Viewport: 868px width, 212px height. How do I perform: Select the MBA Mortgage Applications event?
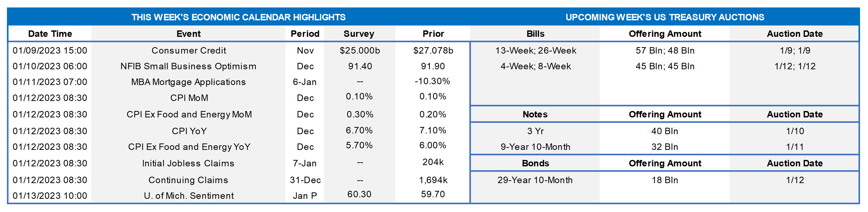[188, 82]
